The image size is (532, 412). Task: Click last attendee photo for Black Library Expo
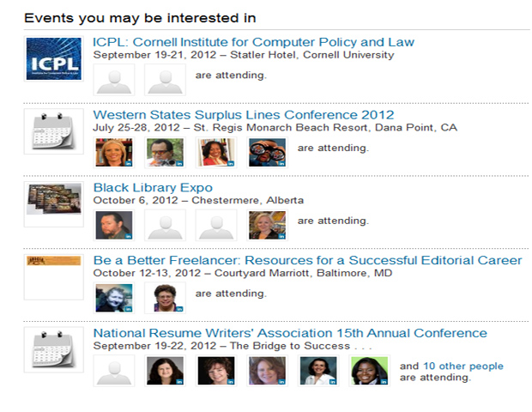[267, 225]
